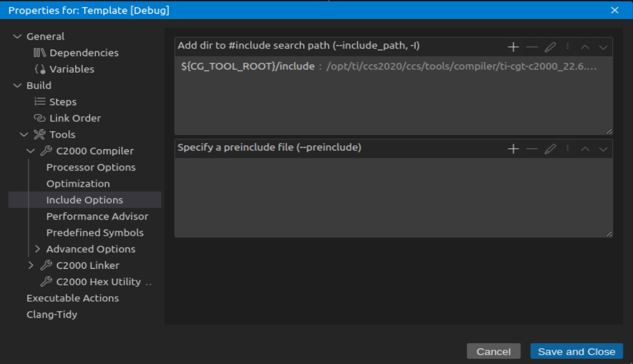Click the Dependencies library icon
Screen dimensions: 633x364
pyautogui.click(x=40, y=52)
